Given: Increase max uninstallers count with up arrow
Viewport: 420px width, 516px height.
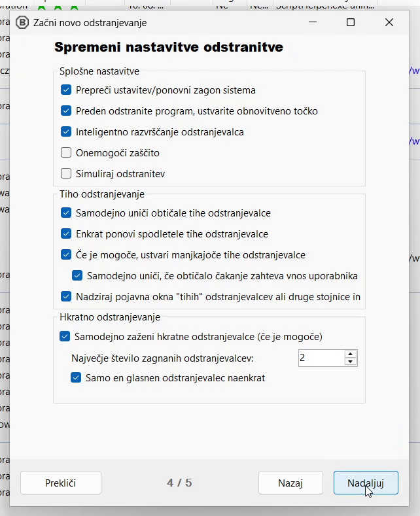Looking at the screenshot, I should point(351,354).
